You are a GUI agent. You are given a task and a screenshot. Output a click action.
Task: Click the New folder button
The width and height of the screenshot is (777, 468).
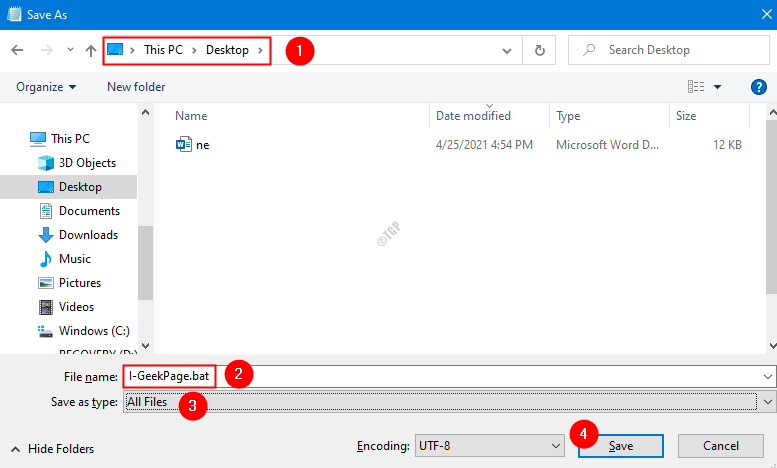click(x=136, y=87)
